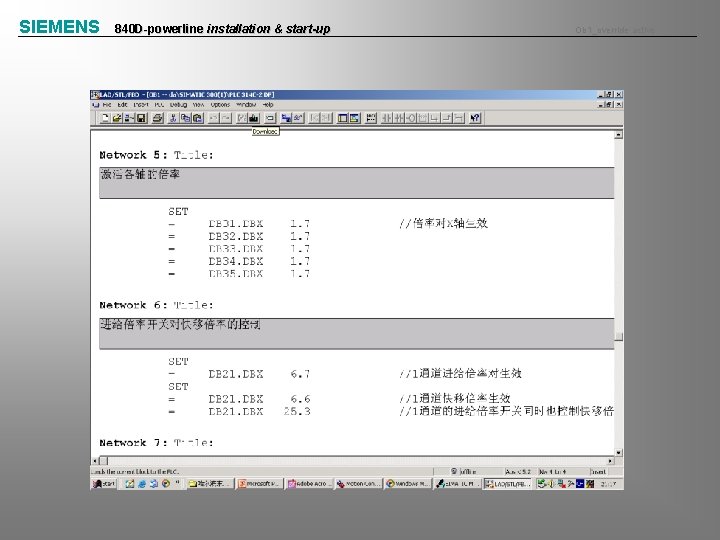Switch to Adobe Acrobat taskbar window

point(309,484)
